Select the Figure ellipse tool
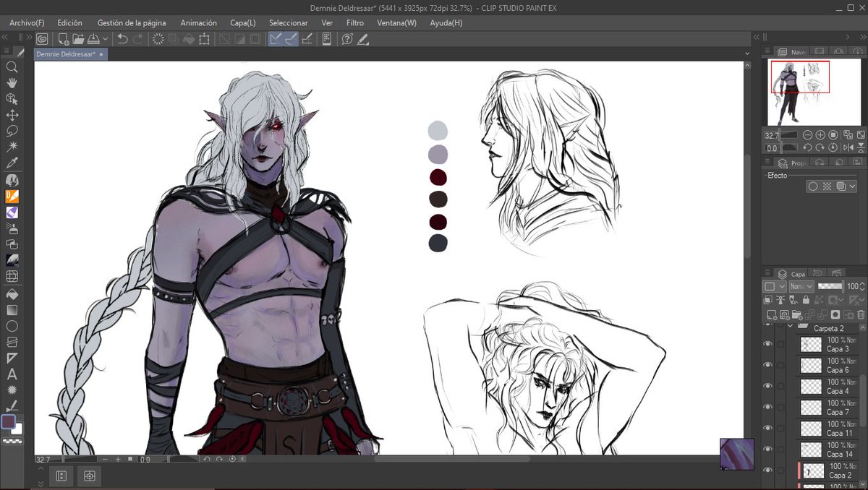This screenshot has height=490, width=868. click(12, 326)
